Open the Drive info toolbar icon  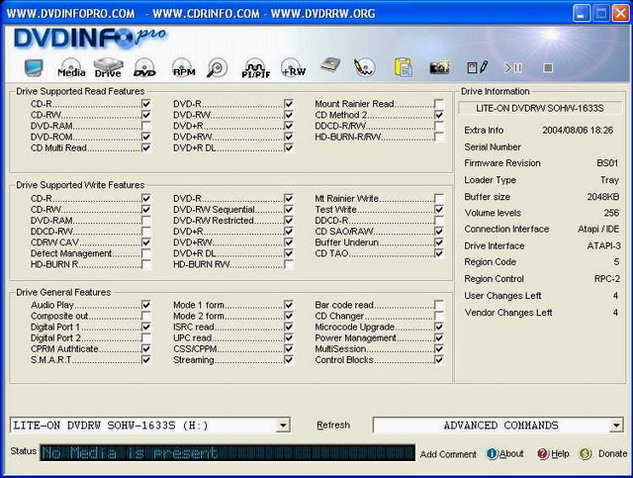(x=108, y=67)
